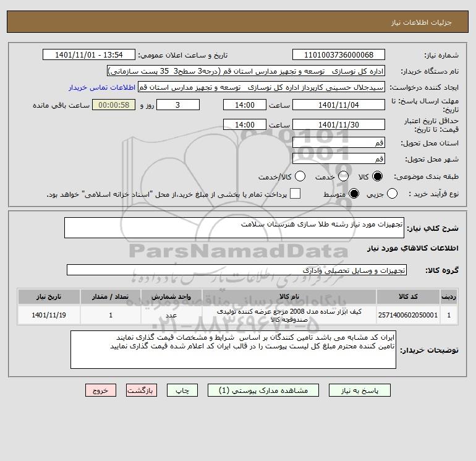Select the خدمت radio button
476x461 pixels.
pos(343,176)
